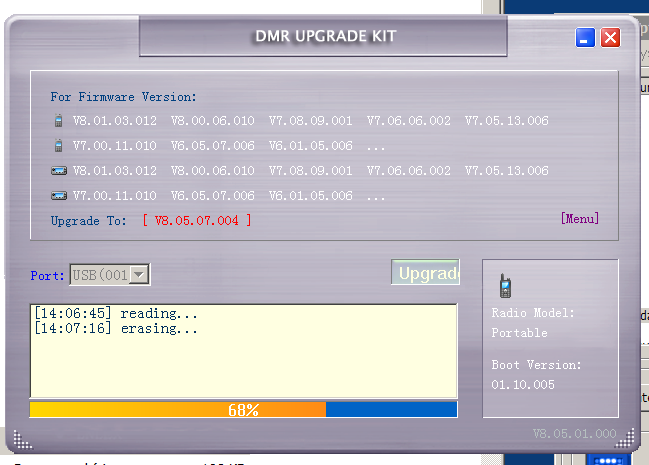Image resolution: width=649 pixels, height=465 pixels.
Task: Click the bottom-left corner grip dots
Action: pyautogui.click(x=23, y=438)
